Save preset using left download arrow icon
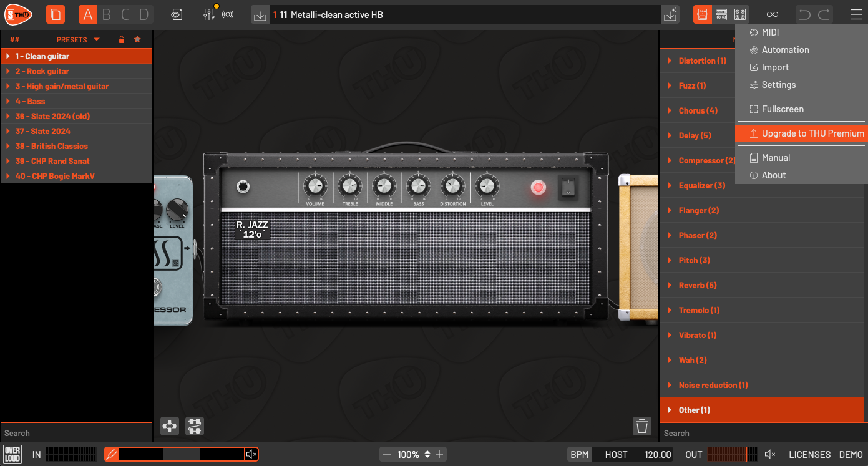 (260, 14)
